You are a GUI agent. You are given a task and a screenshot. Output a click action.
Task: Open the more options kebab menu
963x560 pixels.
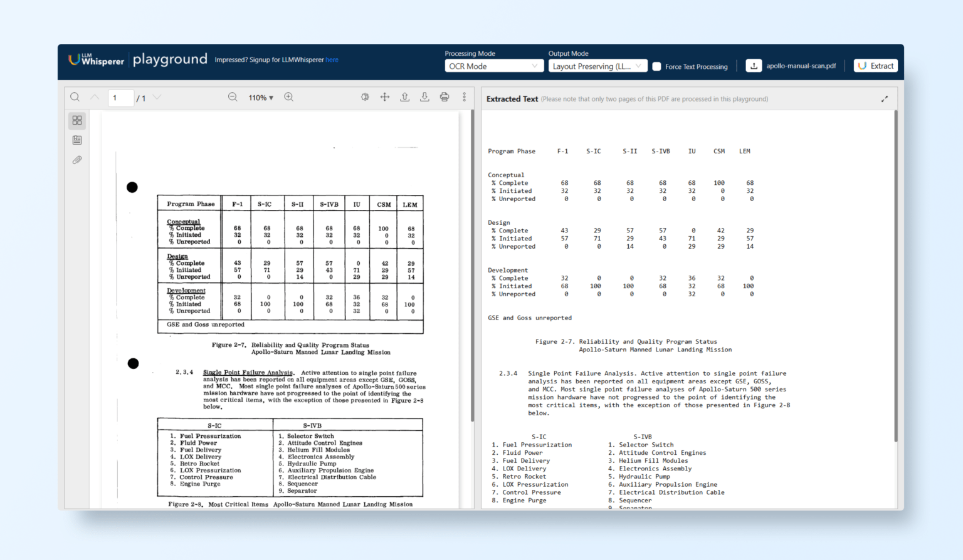click(x=464, y=97)
